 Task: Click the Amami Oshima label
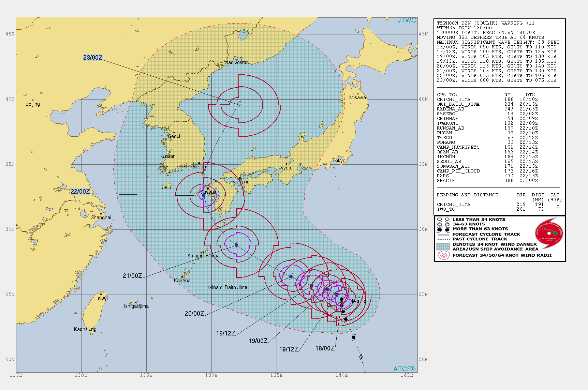click(x=204, y=256)
